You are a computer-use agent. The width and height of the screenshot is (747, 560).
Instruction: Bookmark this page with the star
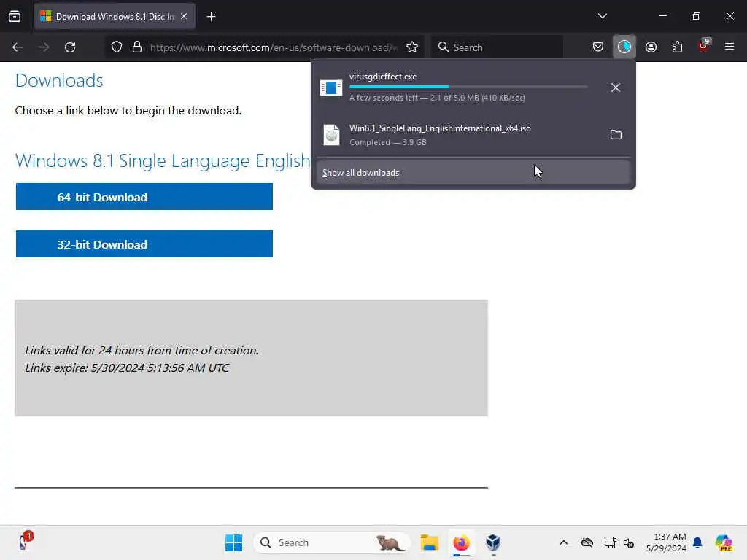coord(412,47)
